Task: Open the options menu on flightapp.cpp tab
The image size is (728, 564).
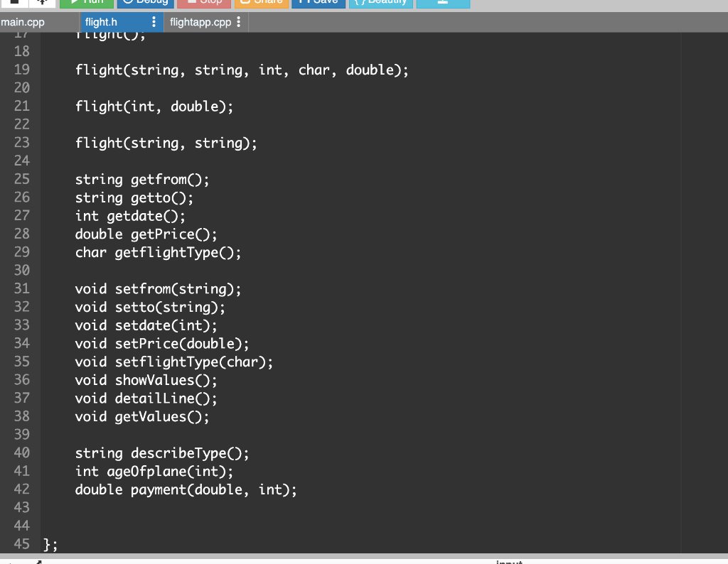Action: tap(237, 22)
